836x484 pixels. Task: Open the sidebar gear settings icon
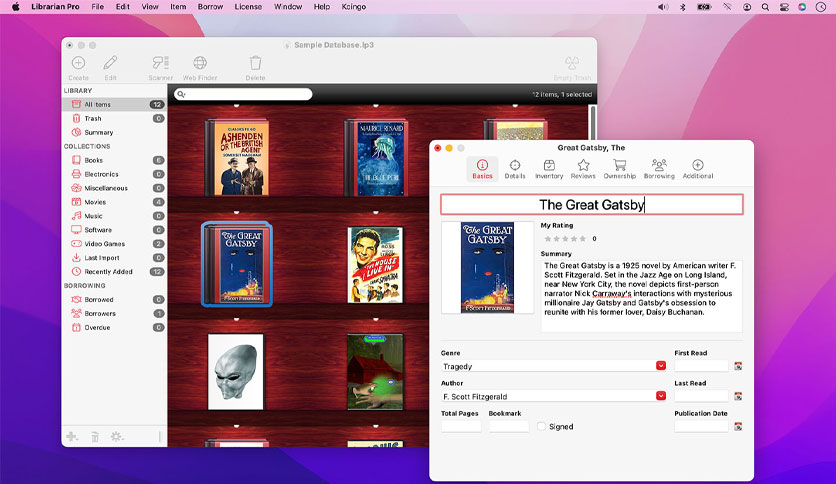(117, 437)
